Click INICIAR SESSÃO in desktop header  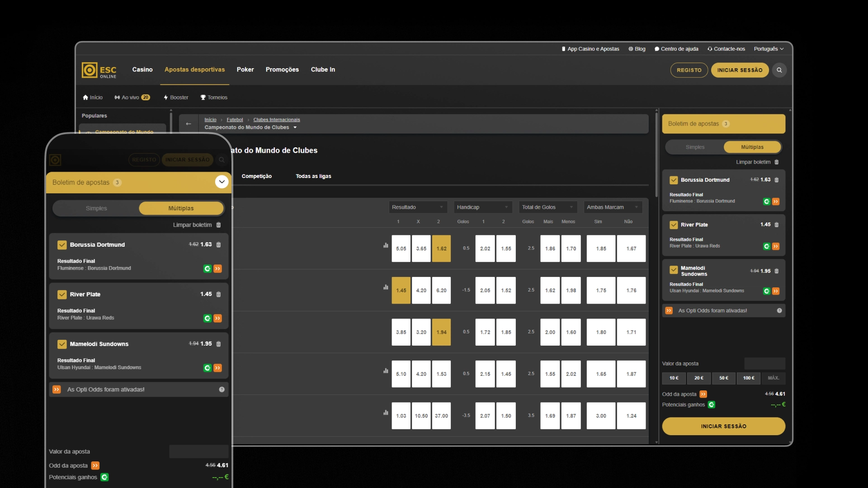[740, 70]
